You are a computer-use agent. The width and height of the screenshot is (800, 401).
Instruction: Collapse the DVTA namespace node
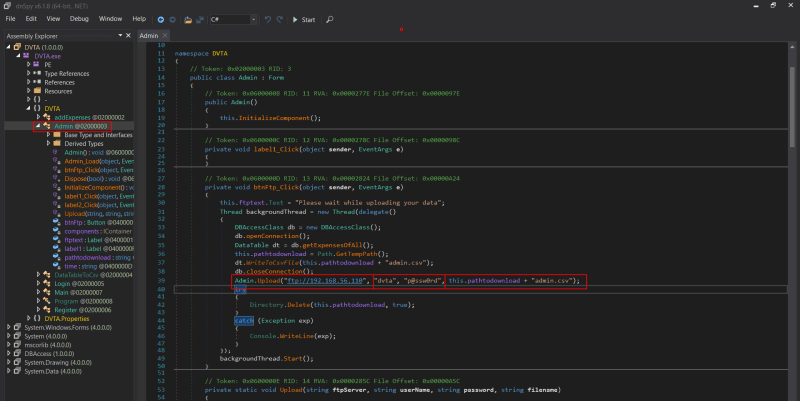tap(29, 108)
